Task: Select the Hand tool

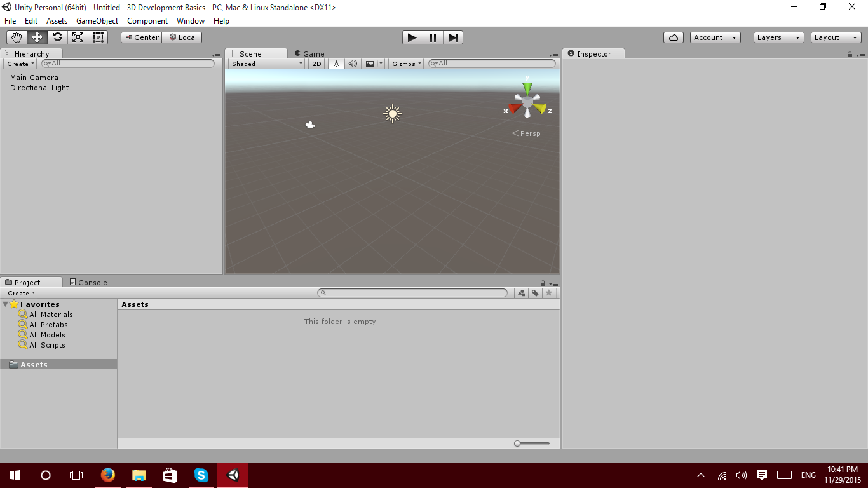Action: (x=17, y=37)
